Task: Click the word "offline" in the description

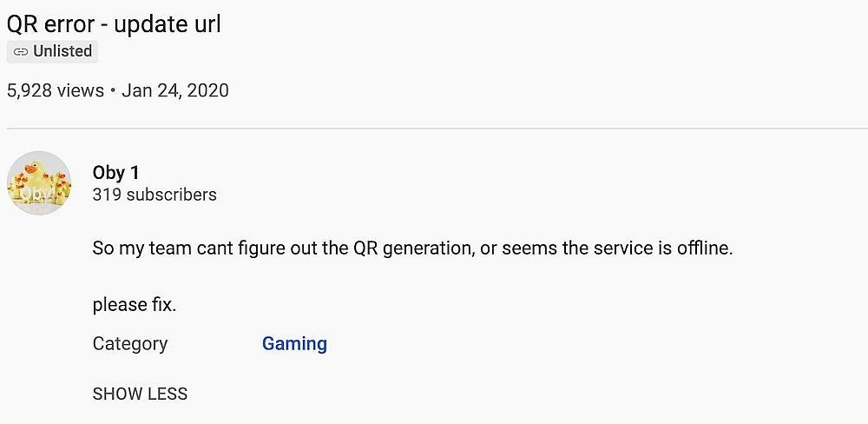Action: click(x=701, y=248)
